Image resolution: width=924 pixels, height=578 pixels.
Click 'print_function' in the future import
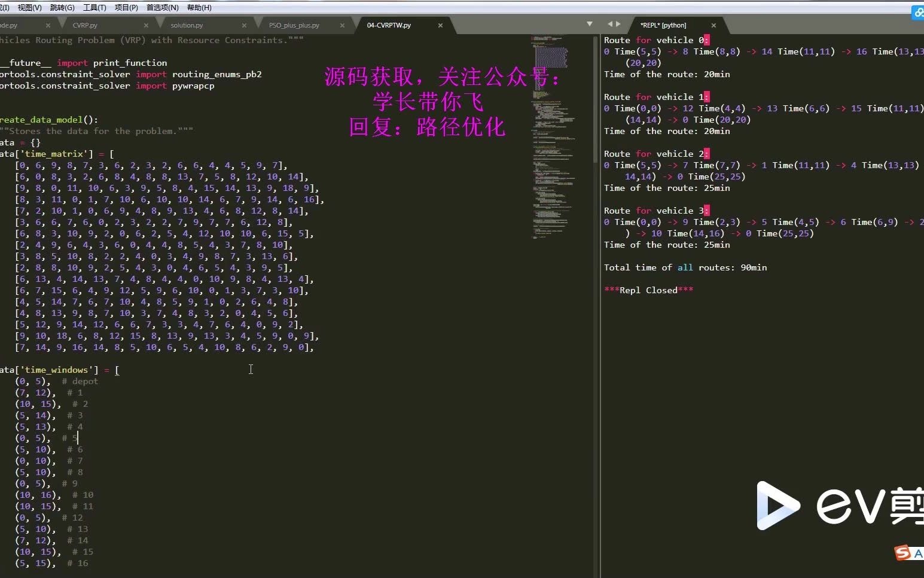(130, 63)
